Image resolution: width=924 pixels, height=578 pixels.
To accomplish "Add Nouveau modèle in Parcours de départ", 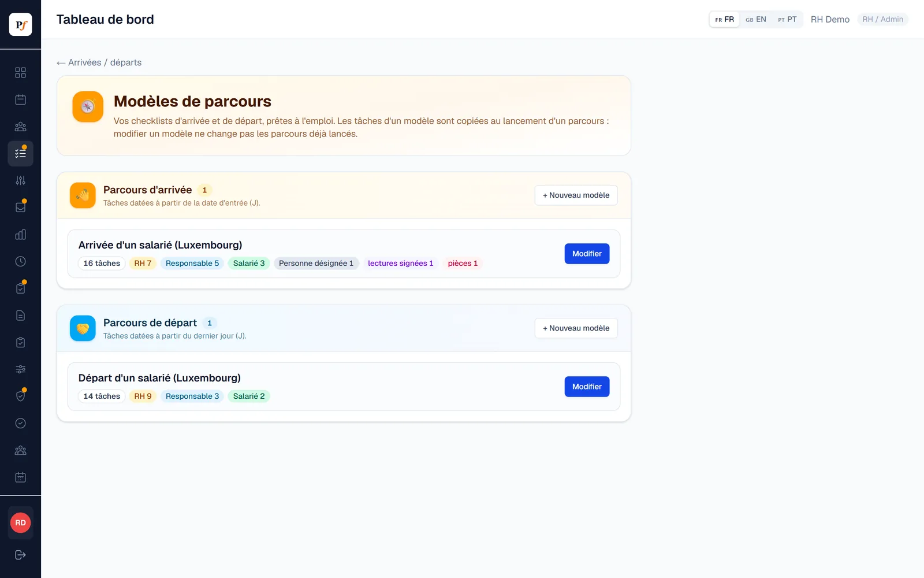I will point(576,328).
